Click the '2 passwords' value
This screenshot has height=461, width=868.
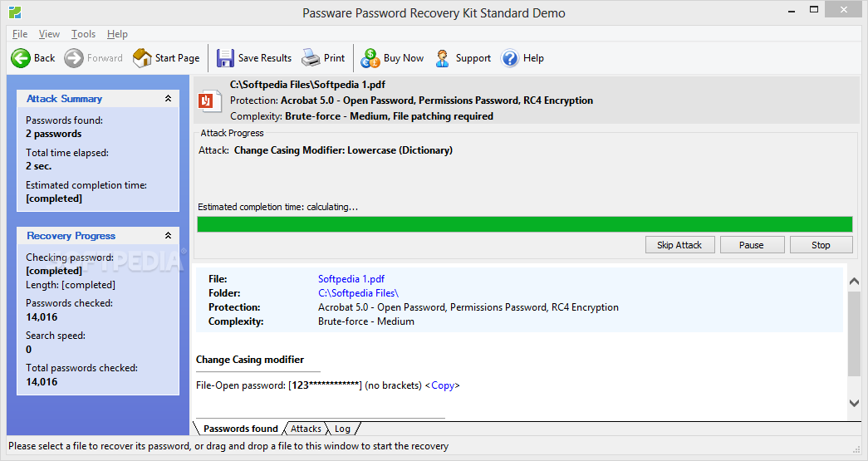[x=54, y=134]
